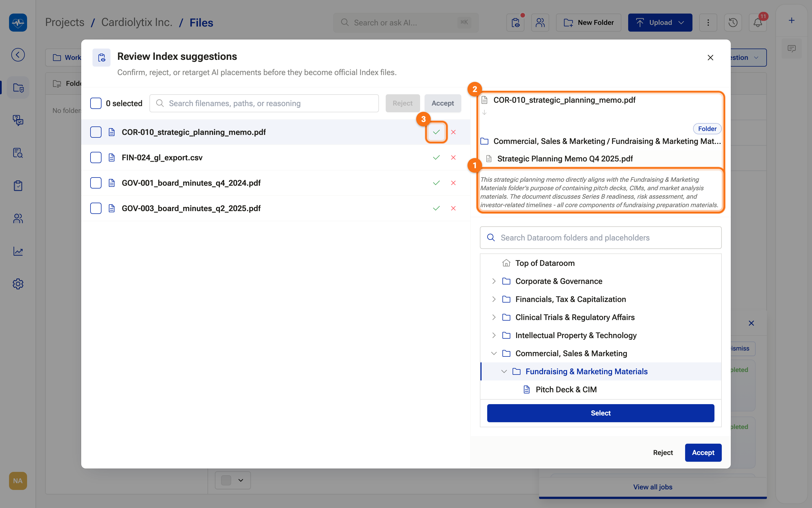812x508 pixels.
Task: Select the Corporate & Governance folder
Action: click(x=601, y=281)
